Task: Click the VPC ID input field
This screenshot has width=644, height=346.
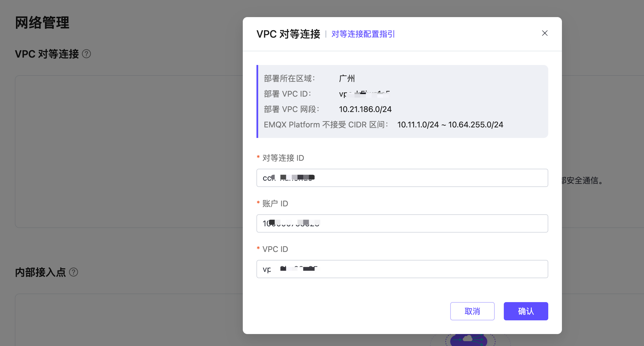Action: pyautogui.click(x=402, y=269)
